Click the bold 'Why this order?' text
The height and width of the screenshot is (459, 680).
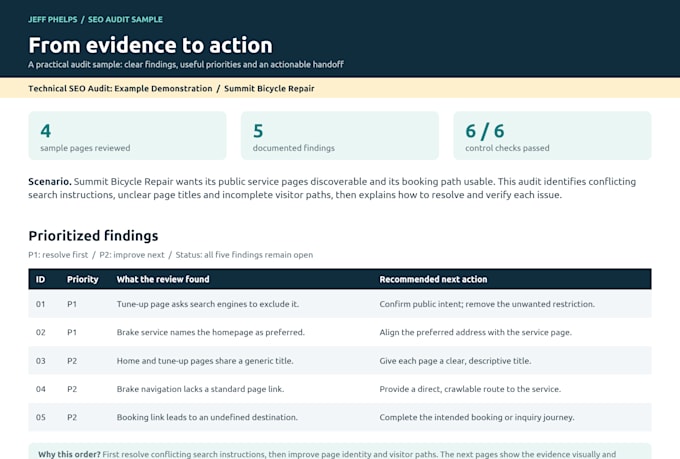click(x=69, y=454)
